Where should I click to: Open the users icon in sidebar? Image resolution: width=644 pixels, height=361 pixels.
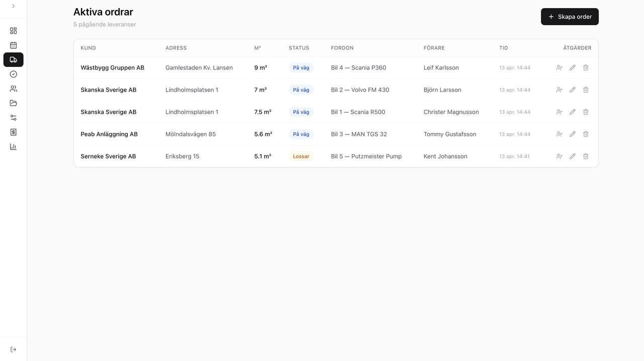13,89
